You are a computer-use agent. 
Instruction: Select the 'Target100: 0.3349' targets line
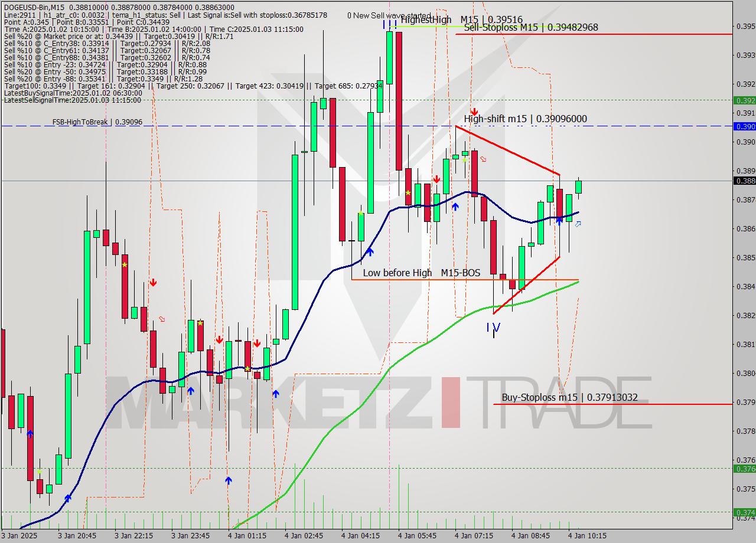coord(193,86)
